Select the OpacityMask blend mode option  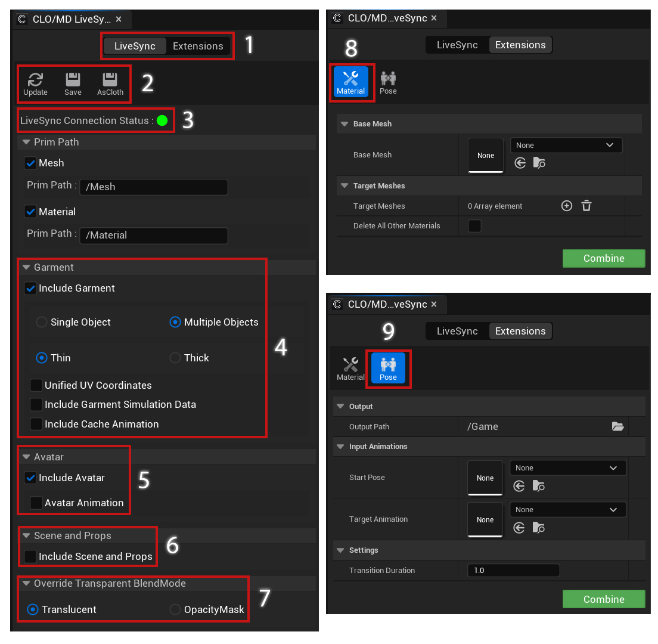(175, 609)
